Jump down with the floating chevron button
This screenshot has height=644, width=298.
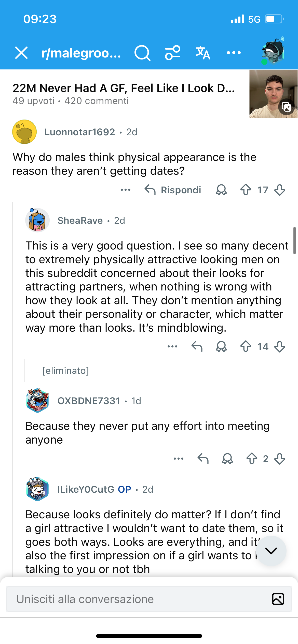271,550
